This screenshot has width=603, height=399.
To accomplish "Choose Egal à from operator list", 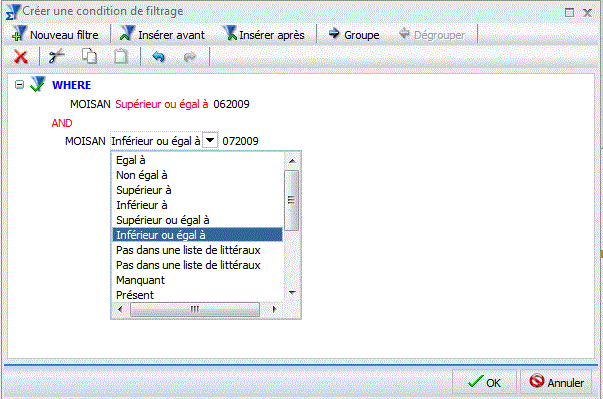I will click(x=198, y=160).
